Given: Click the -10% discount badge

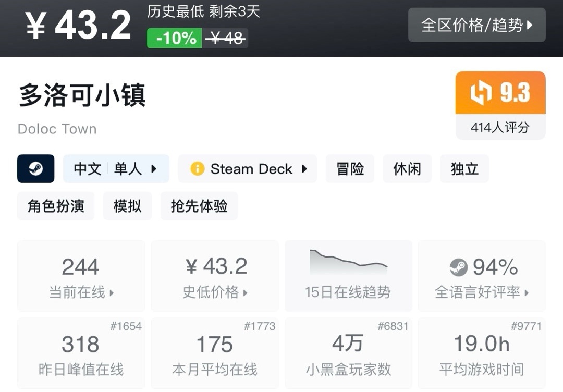Looking at the screenshot, I should (x=175, y=38).
